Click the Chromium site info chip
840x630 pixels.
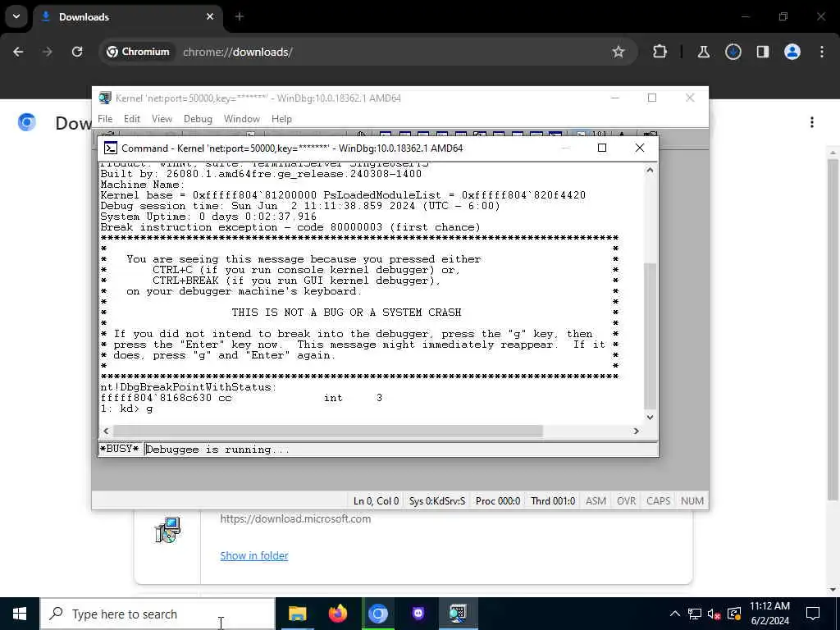click(138, 52)
